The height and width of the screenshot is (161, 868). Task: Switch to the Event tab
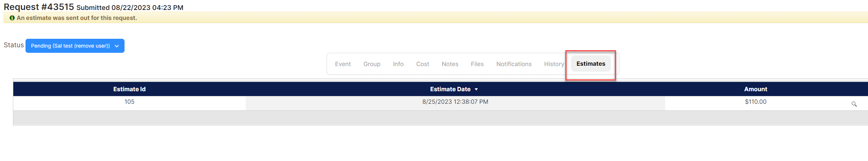click(x=343, y=64)
